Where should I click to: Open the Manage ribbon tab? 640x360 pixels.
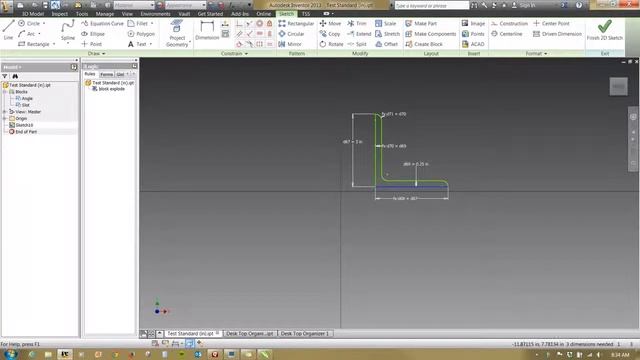tap(104, 14)
